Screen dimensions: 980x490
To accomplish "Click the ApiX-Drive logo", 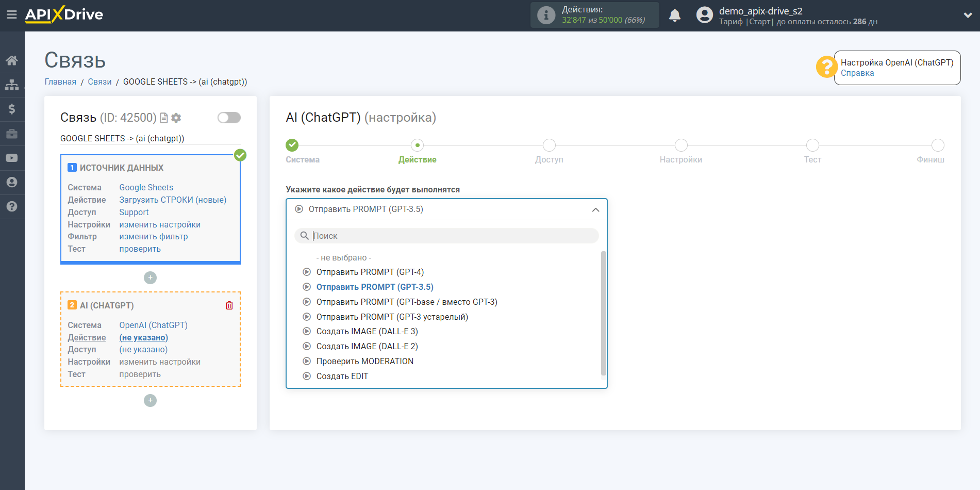I will 64,14.
